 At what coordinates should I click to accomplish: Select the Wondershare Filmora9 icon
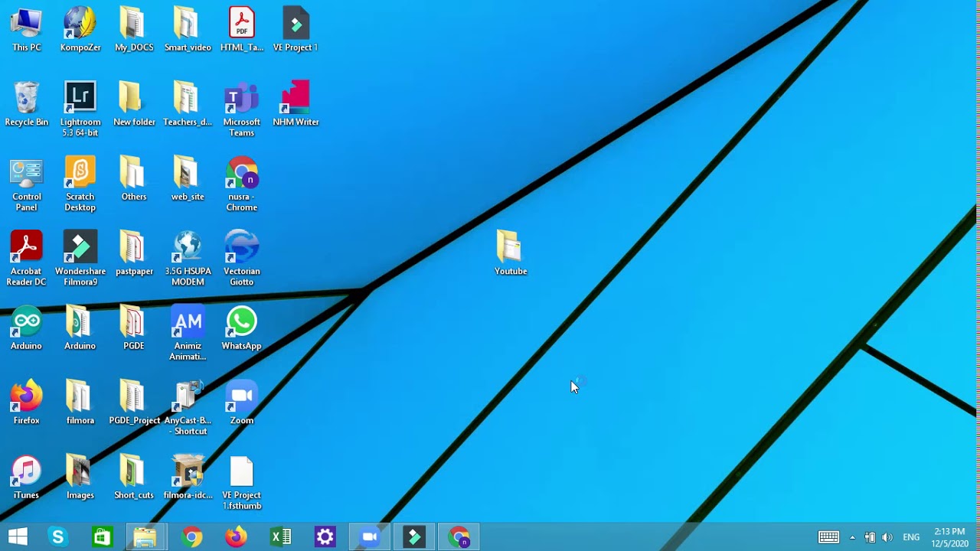[80, 247]
